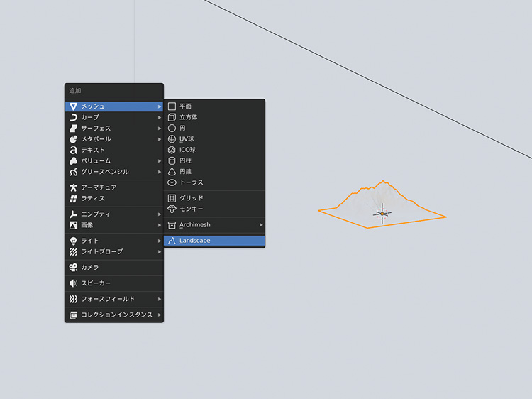
Task: Select the Torus mesh icon
Action: click(x=172, y=182)
